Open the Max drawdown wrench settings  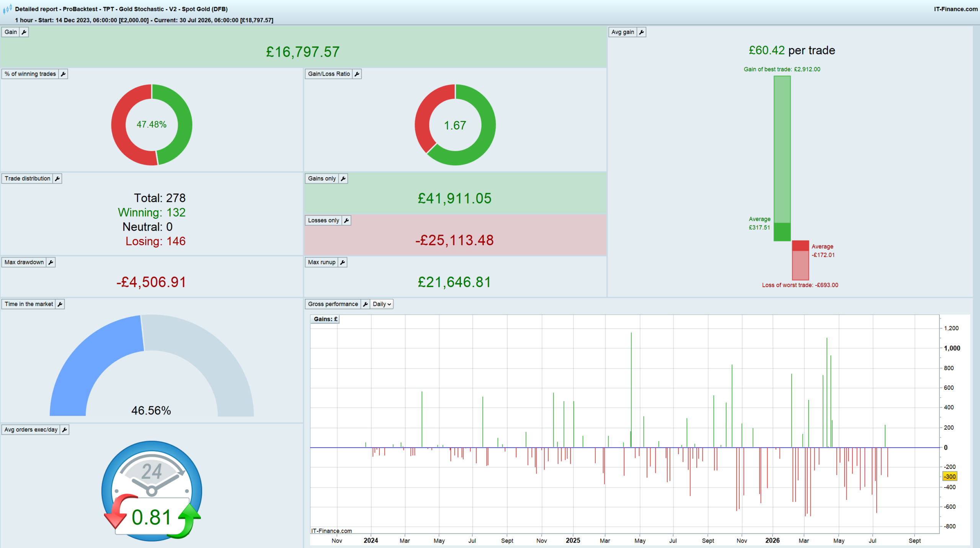[51, 262]
